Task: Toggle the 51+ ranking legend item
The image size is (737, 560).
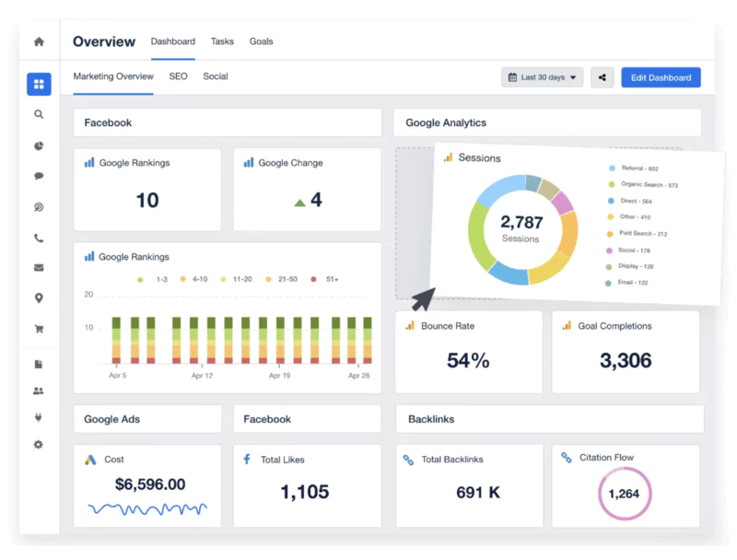Action: coord(325,279)
